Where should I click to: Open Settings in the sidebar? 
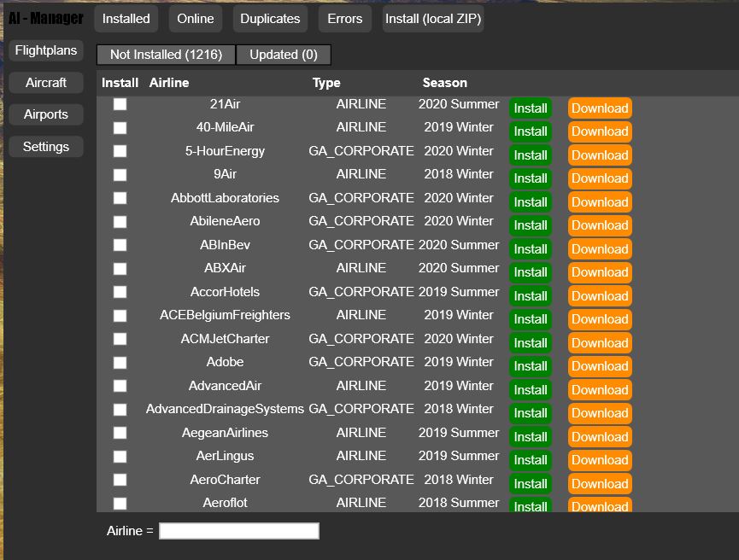coord(46,147)
